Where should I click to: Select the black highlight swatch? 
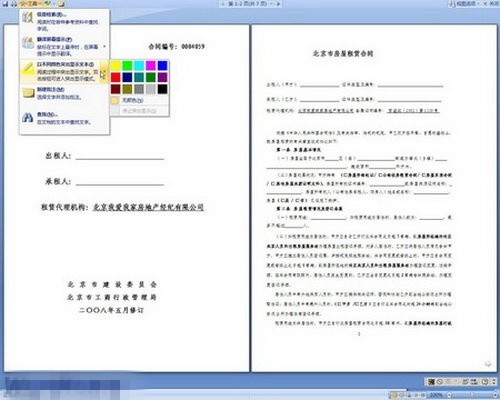tap(162, 89)
